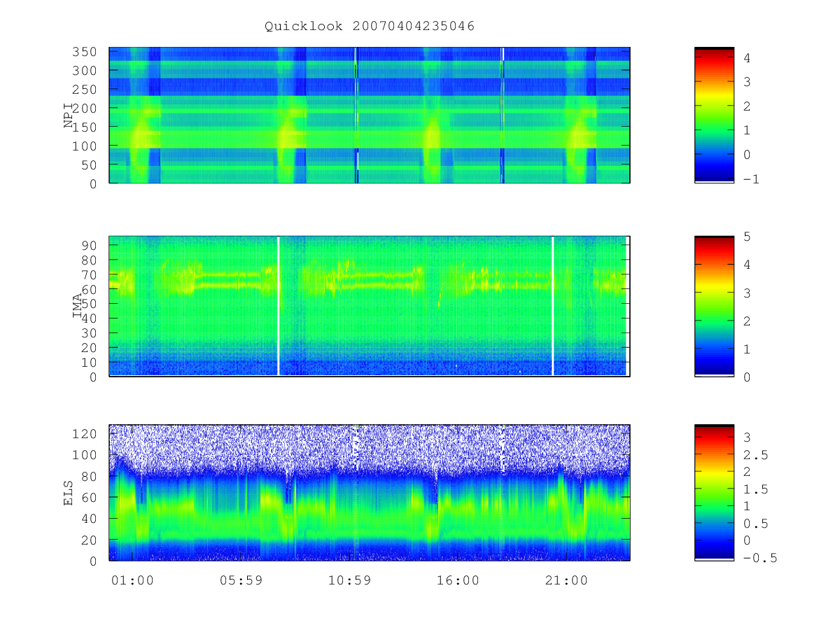The image size is (840, 630).
Task: Click the "21:00" time axis label
Action: point(566,580)
